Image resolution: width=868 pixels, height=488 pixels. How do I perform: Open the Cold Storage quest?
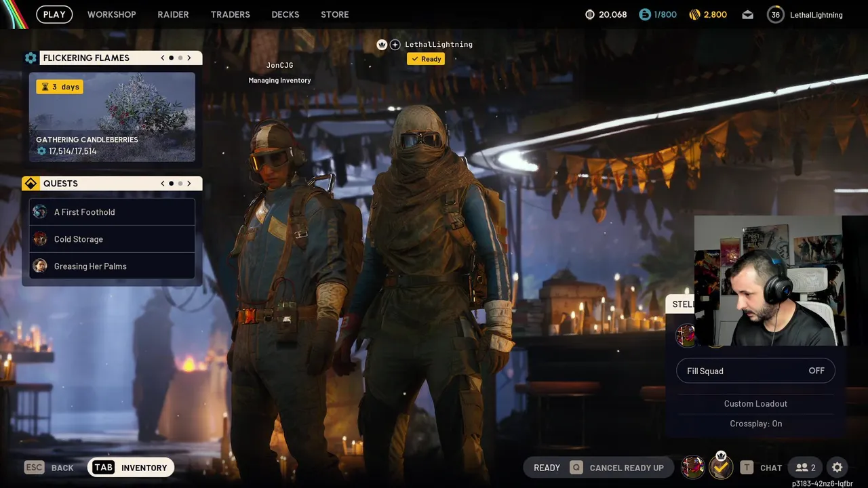coord(112,239)
